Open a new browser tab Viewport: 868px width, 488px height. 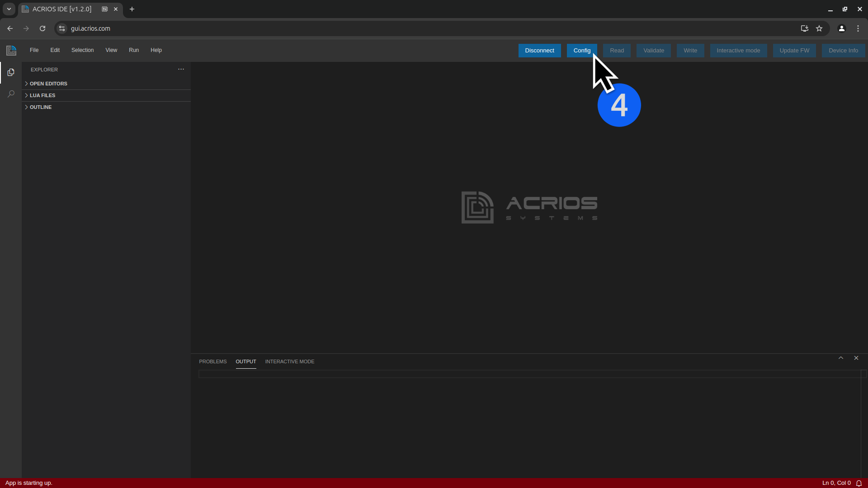tap(132, 9)
